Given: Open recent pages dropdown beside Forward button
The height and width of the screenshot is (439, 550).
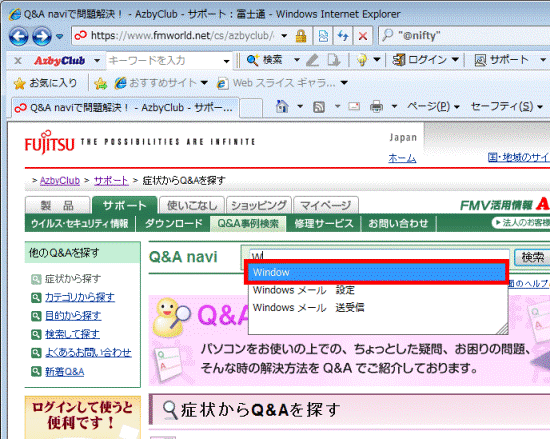Looking at the screenshot, I should (x=60, y=36).
